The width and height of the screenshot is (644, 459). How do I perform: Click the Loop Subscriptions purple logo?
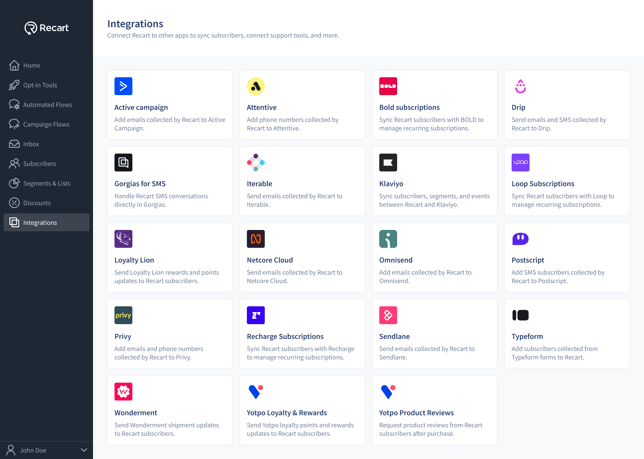pyautogui.click(x=520, y=163)
